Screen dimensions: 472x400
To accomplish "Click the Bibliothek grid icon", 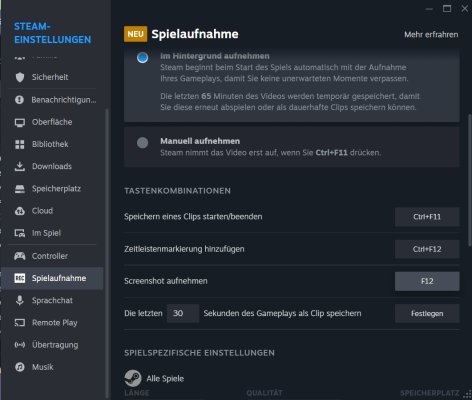I will [20, 144].
